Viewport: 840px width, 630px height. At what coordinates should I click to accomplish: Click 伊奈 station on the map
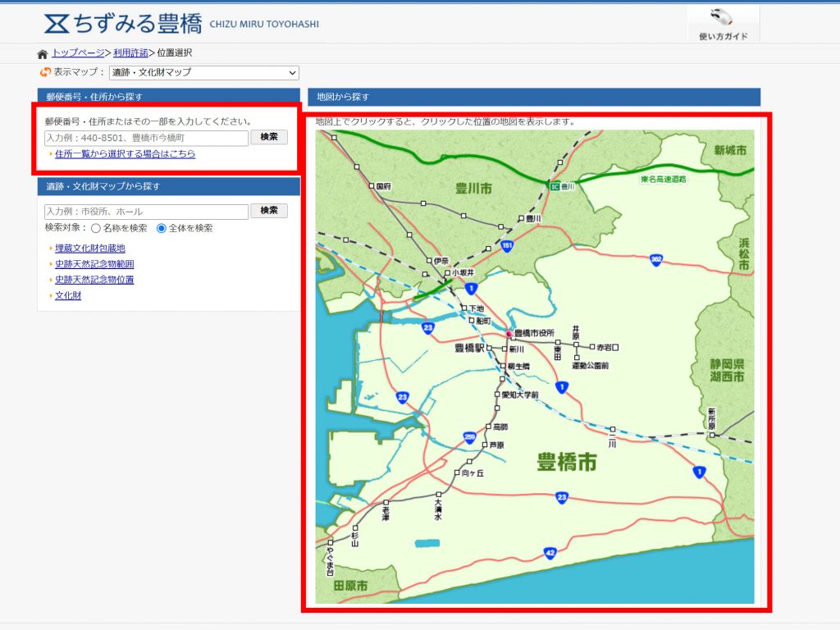(x=429, y=260)
